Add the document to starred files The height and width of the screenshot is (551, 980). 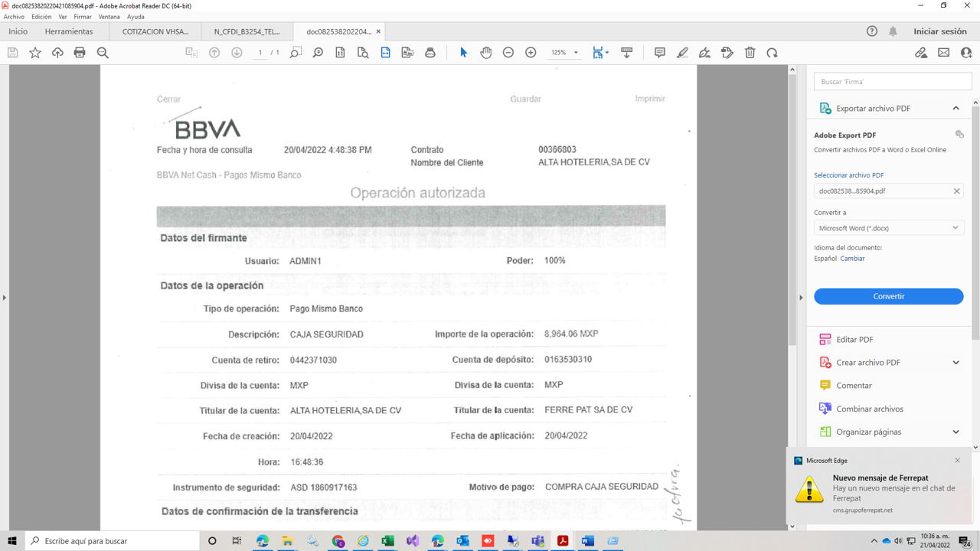tap(35, 53)
